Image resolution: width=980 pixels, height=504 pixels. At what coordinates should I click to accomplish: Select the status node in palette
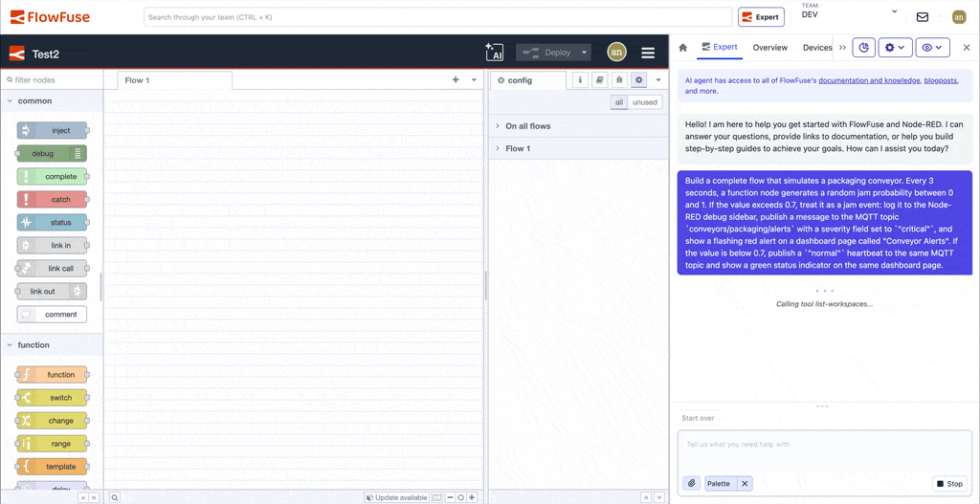tap(52, 222)
